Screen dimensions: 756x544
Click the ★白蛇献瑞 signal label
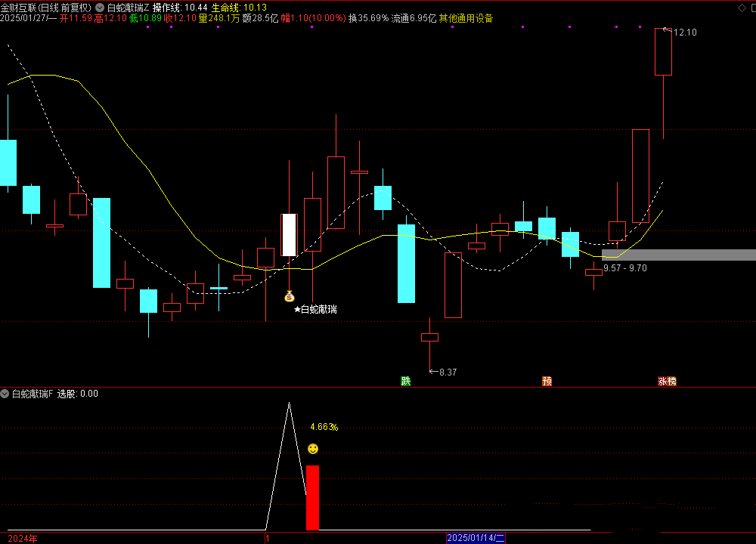tap(315, 309)
